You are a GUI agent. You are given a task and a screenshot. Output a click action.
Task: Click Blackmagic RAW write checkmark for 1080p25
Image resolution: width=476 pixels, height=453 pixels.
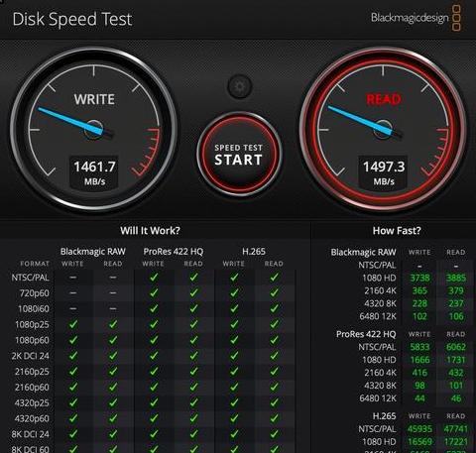pyautogui.click(x=73, y=324)
